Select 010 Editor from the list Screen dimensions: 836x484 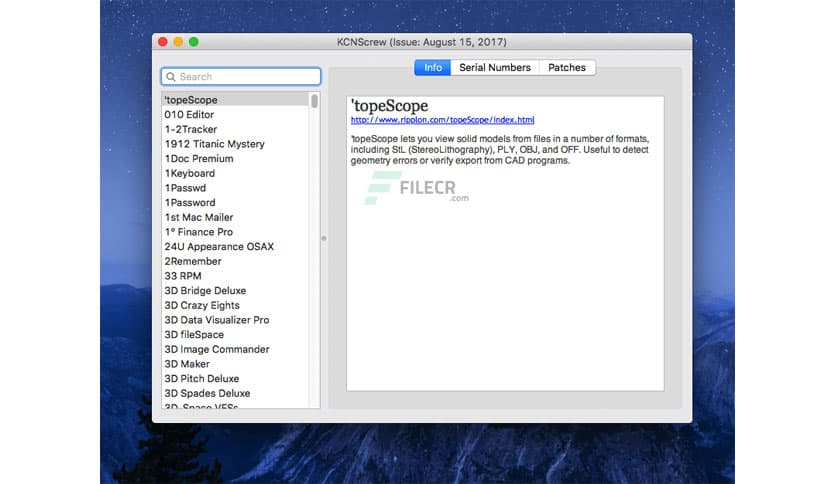(x=190, y=115)
